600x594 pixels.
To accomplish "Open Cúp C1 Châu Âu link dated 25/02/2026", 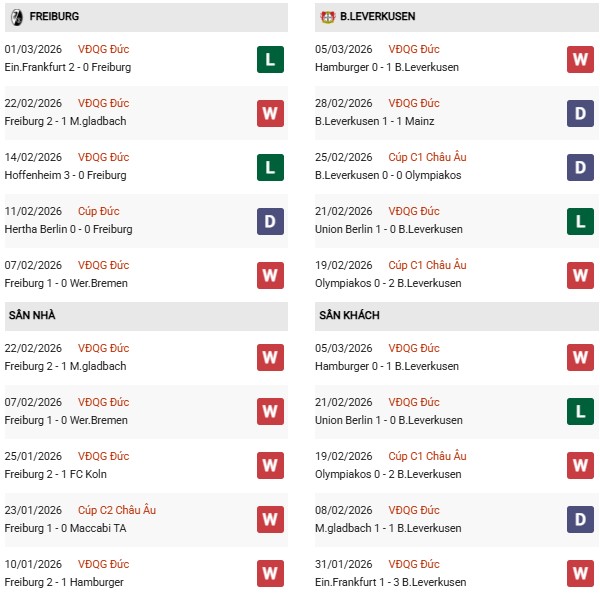I will tap(427, 157).
